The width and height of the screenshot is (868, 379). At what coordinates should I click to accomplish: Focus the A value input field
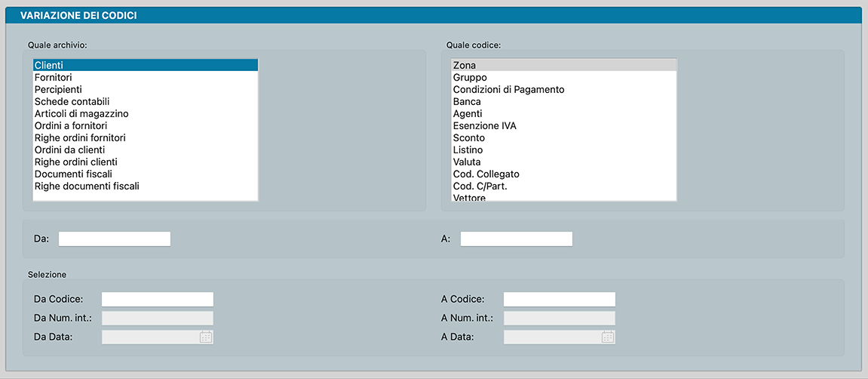[517, 239]
